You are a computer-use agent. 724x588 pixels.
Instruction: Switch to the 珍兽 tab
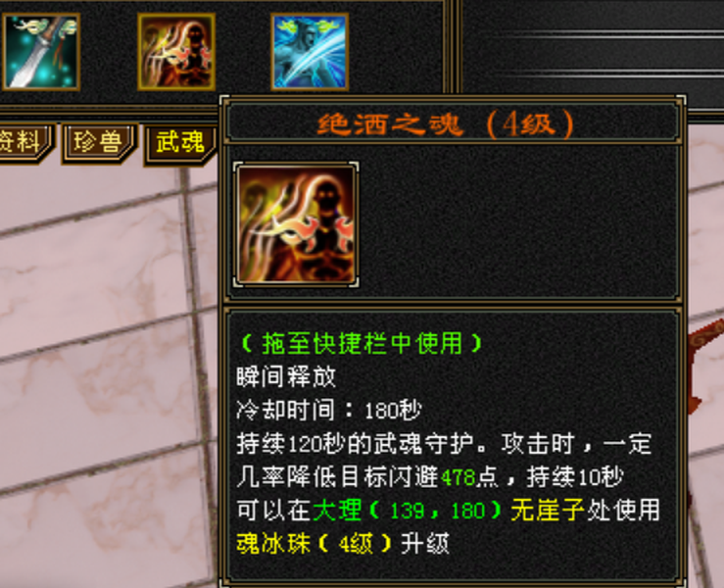click(x=99, y=142)
